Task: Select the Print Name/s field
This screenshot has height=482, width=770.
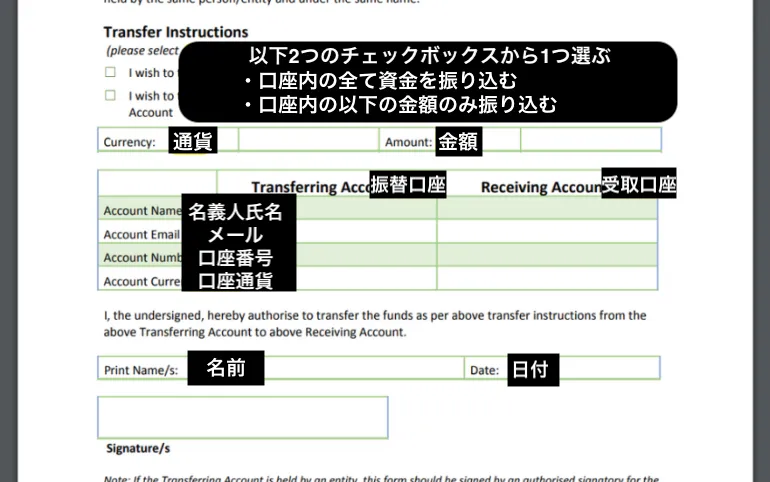Action: click(x=281, y=368)
